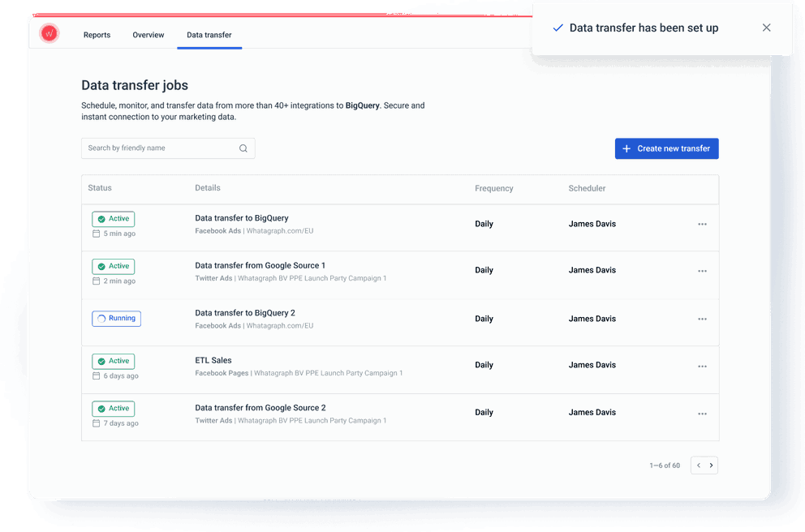Viewport: 805px width, 532px height.
Task: Click the checkmark icon on ETL Sales Active badge
Action: pyautogui.click(x=101, y=360)
